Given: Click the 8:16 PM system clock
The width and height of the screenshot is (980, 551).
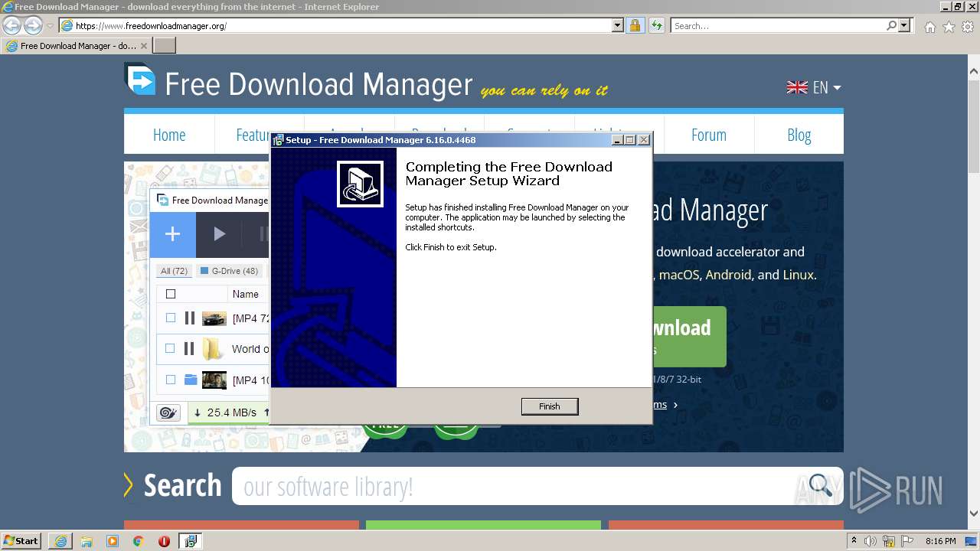Looking at the screenshot, I should [x=940, y=541].
